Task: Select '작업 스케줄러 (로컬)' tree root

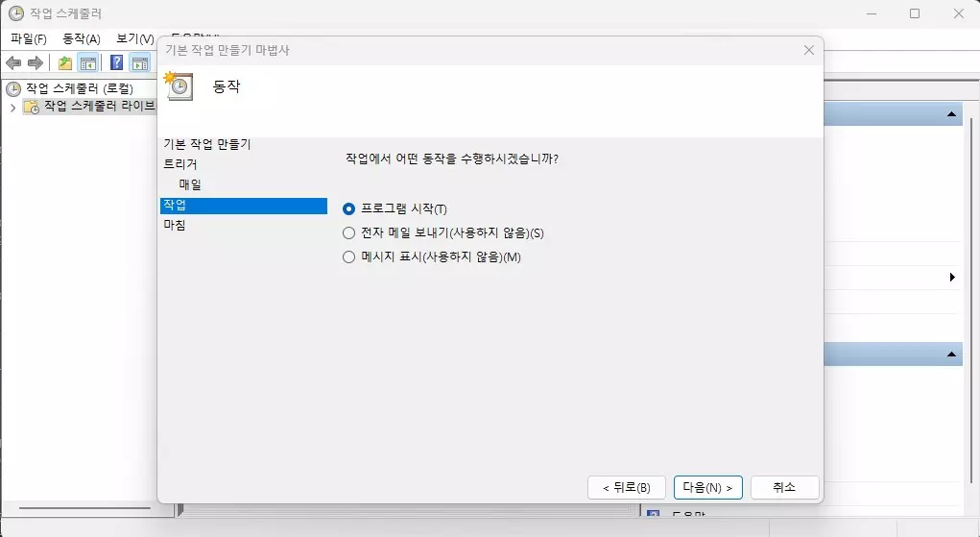Action: 80,89
